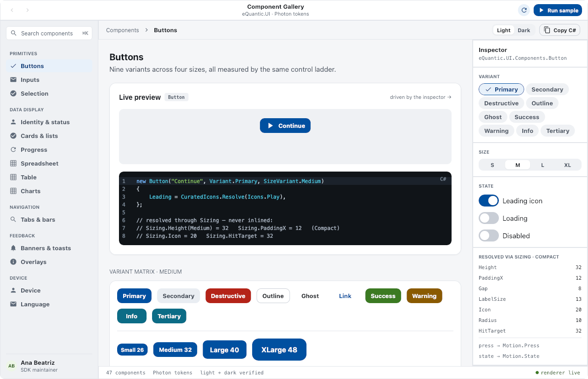Viewport: 588px width, 379px height.
Task: Click the green renderer live status dot
Action: [537, 373]
